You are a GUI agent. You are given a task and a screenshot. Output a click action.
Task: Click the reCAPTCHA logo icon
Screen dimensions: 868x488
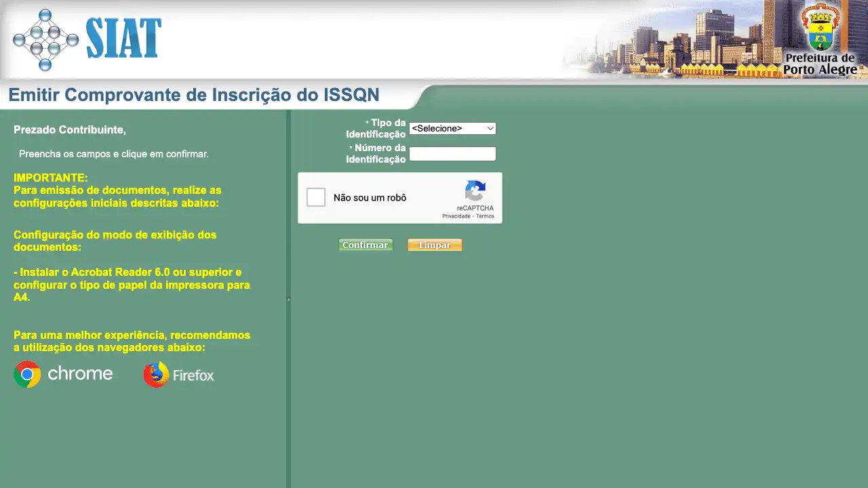(x=475, y=191)
